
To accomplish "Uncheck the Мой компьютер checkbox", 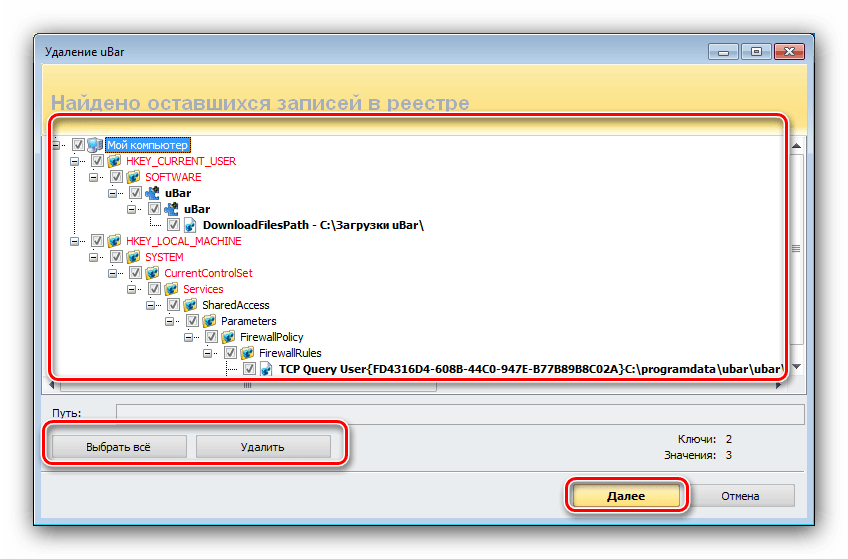I will [78, 145].
